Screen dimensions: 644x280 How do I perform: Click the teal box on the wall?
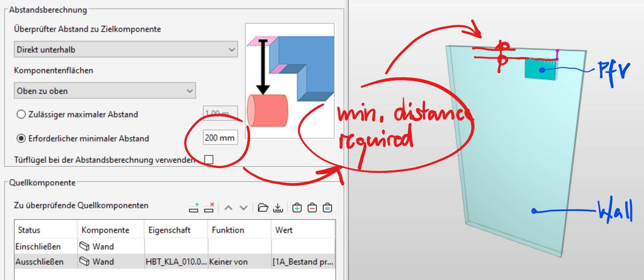coord(541,69)
